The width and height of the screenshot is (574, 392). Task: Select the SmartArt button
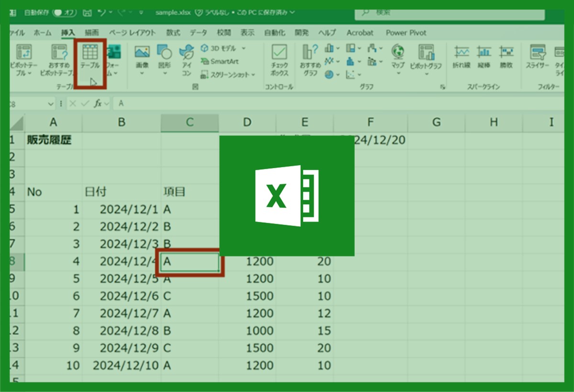click(220, 62)
